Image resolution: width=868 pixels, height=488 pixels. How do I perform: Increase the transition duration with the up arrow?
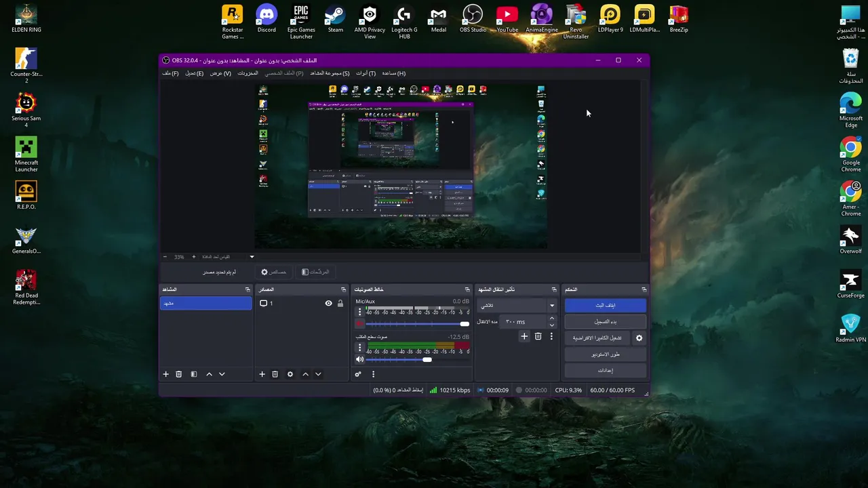(551, 319)
